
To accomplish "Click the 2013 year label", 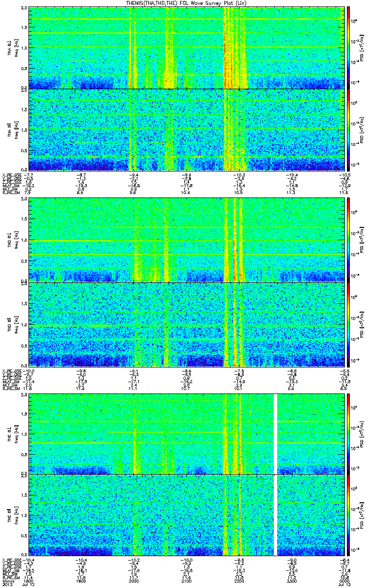I will tap(7, 586).
